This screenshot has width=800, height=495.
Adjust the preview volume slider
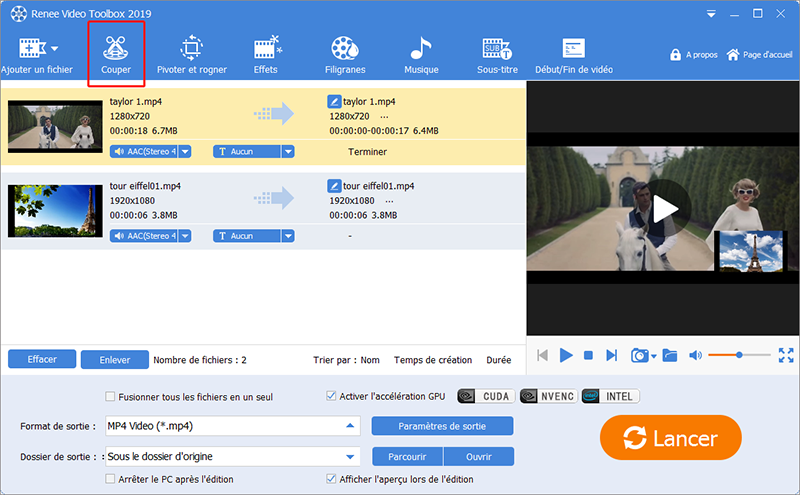pos(739,355)
